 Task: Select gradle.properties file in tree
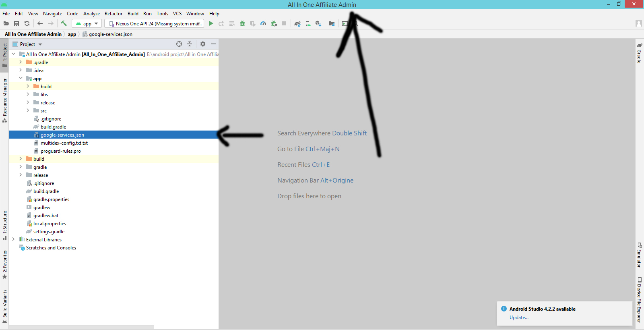coord(51,199)
